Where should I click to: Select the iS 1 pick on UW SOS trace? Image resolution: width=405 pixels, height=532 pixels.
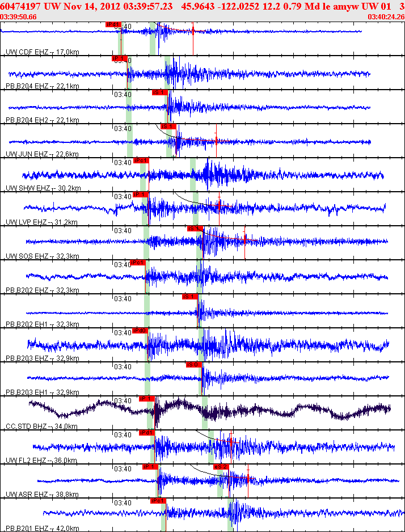click(195, 229)
